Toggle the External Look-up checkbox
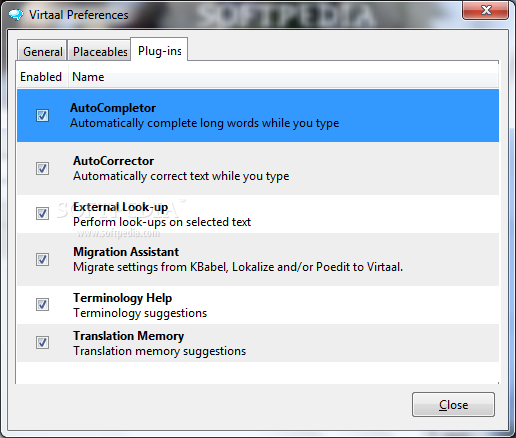 pyautogui.click(x=42, y=214)
